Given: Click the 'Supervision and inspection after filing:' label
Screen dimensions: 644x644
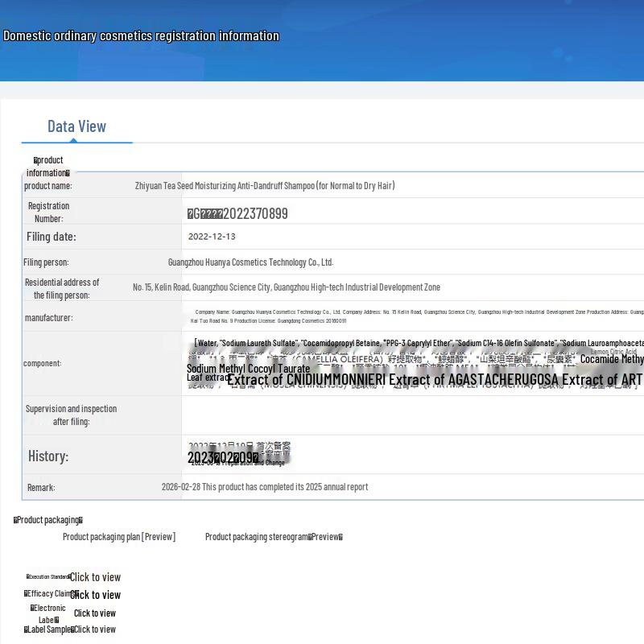Looking at the screenshot, I should [x=71, y=415].
